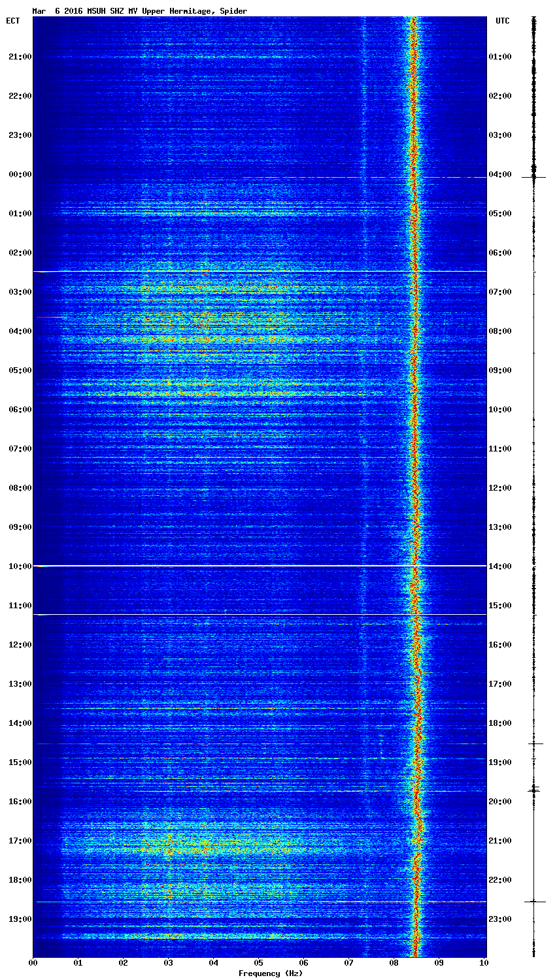The image size is (557, 980).
Task: Click the UTC axis label 01:00
Action: [x=500, y=57]
